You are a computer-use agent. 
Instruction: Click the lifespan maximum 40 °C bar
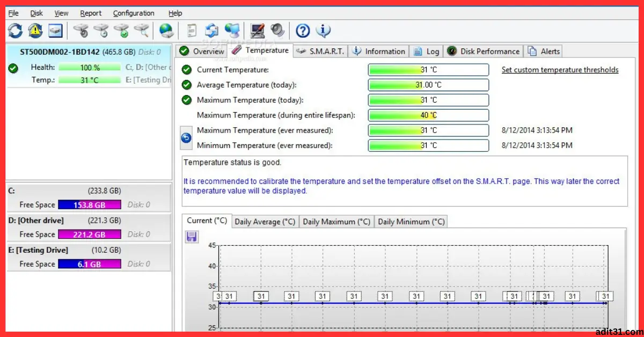coord(428,115)
